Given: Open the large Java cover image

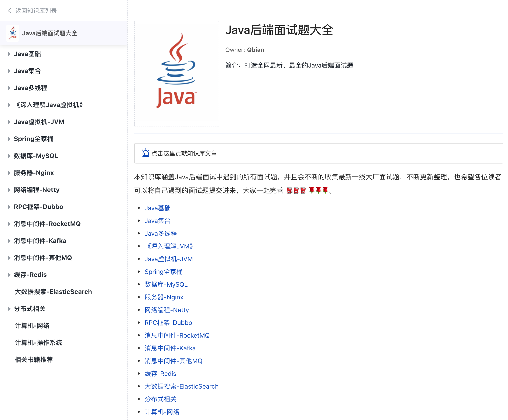Looking at the screenshot, I should tap(177, 74).
